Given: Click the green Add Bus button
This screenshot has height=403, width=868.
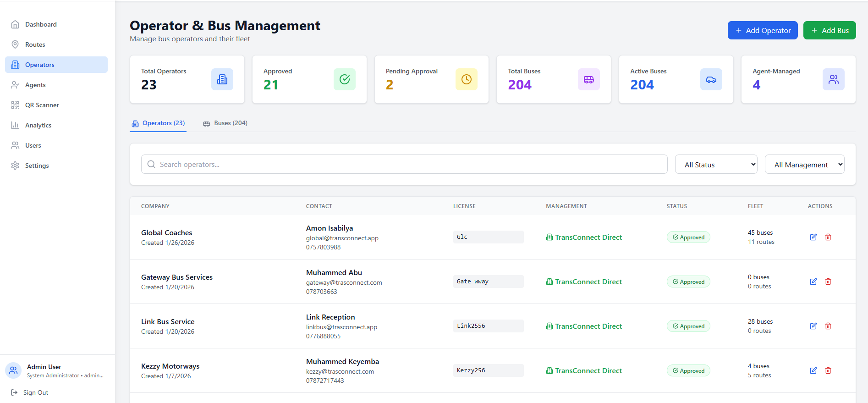Looking at the screenshot, I should [x=830, y=30].
